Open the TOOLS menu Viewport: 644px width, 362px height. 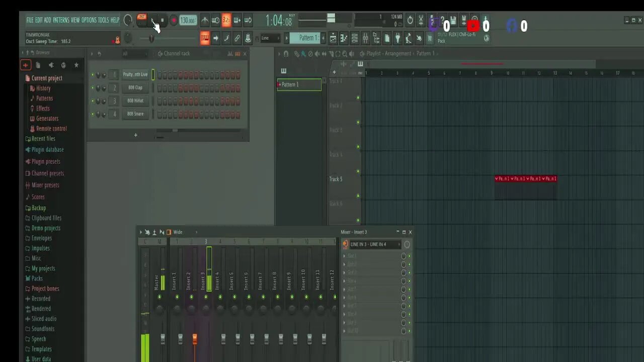pyautogui.click(x=103, y=20)
